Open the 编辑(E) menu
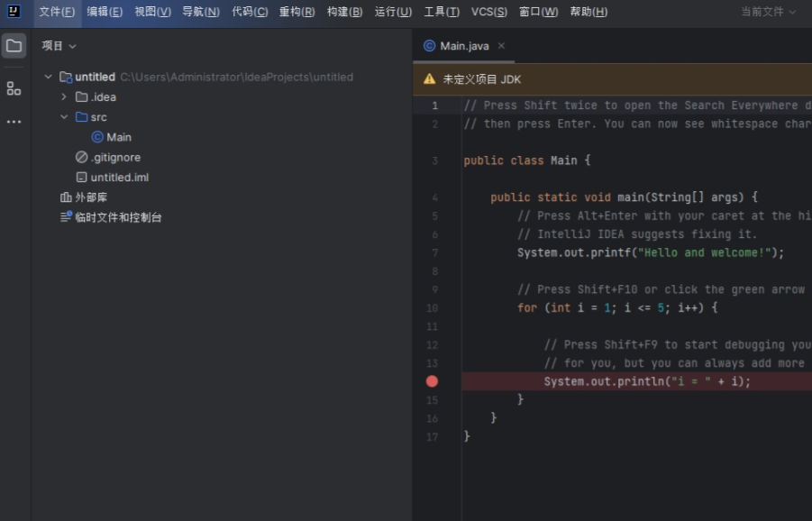812x521 pixels. pos(105,12)
